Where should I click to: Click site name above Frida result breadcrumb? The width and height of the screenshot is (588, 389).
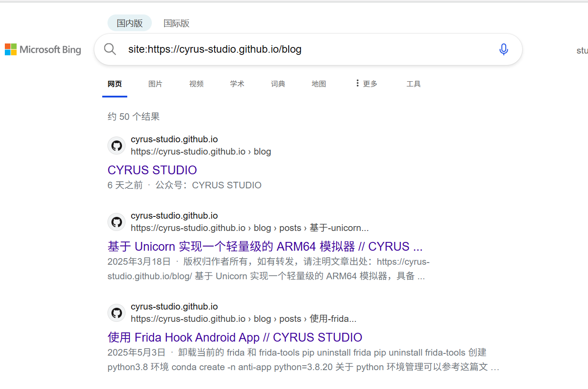click(174, 306)
